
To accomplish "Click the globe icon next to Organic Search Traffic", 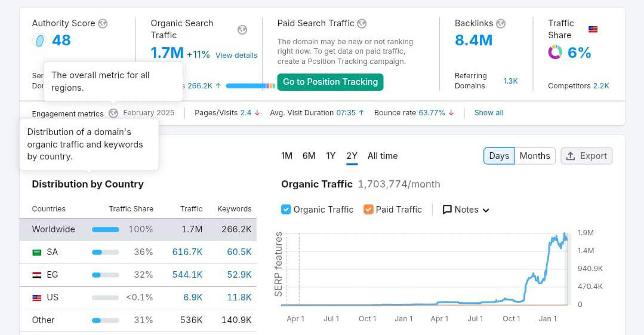I will click(x=242, y=30).
